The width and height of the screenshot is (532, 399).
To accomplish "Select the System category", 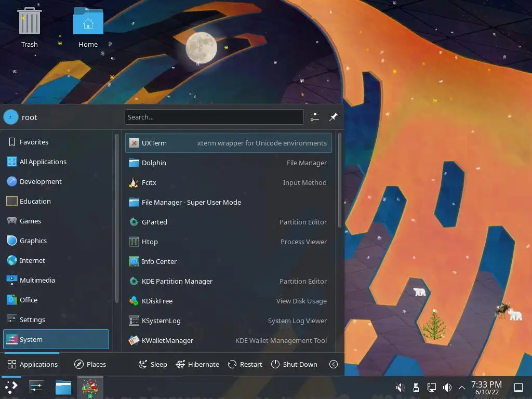I will [x=56, y=339].
